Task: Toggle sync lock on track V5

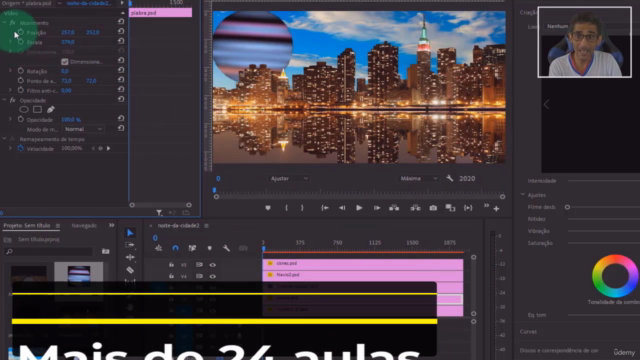Action: click(x=199, y=265)
